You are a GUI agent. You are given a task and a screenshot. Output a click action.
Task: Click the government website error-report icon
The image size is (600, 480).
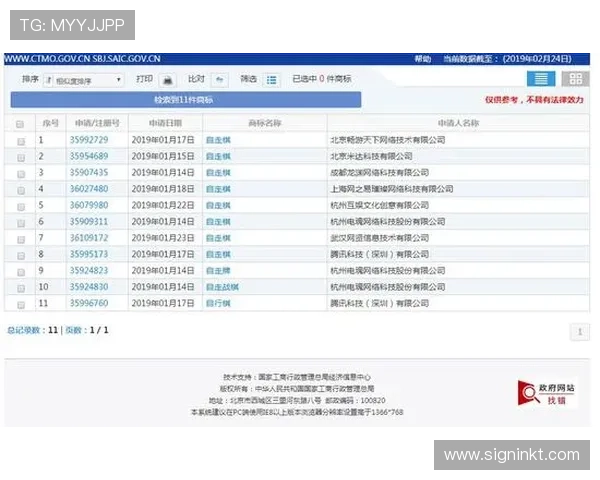click(x=547, y=393)
